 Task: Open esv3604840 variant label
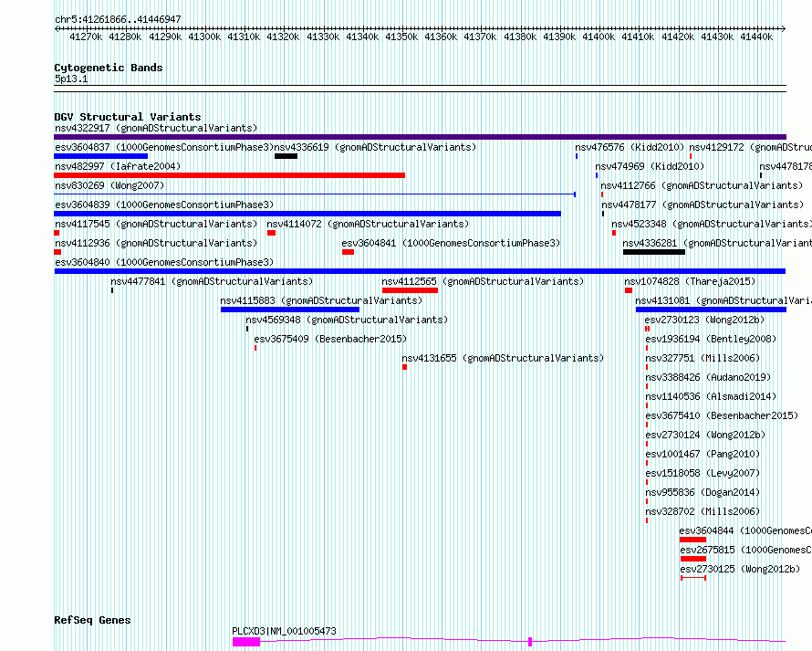[x=164, y=262]
